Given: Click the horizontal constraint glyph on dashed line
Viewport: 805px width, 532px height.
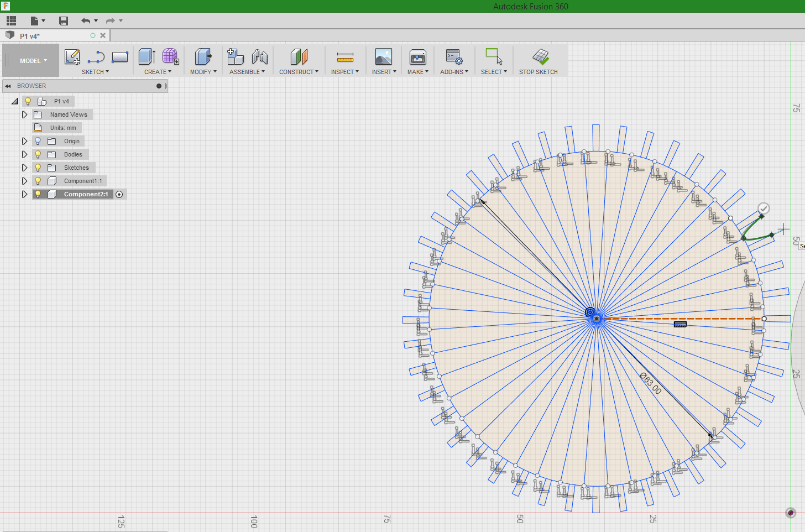Looking at the screenshot, I should (681, 324).
